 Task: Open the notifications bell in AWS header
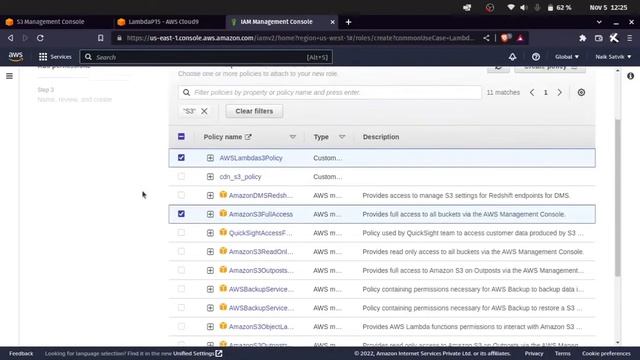(512, 57)
